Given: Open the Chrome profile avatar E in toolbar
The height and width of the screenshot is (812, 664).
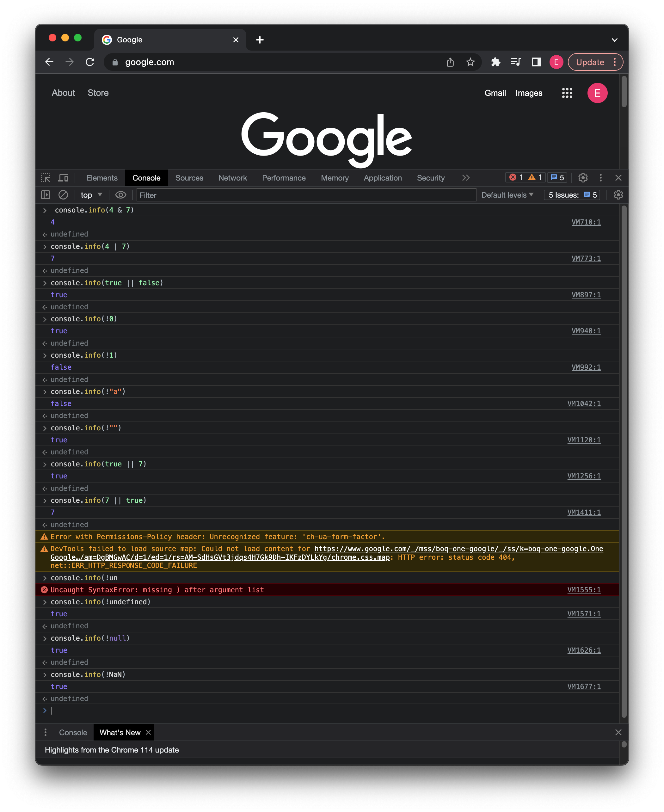Looking at the screenshot, I should pos(556,62).
